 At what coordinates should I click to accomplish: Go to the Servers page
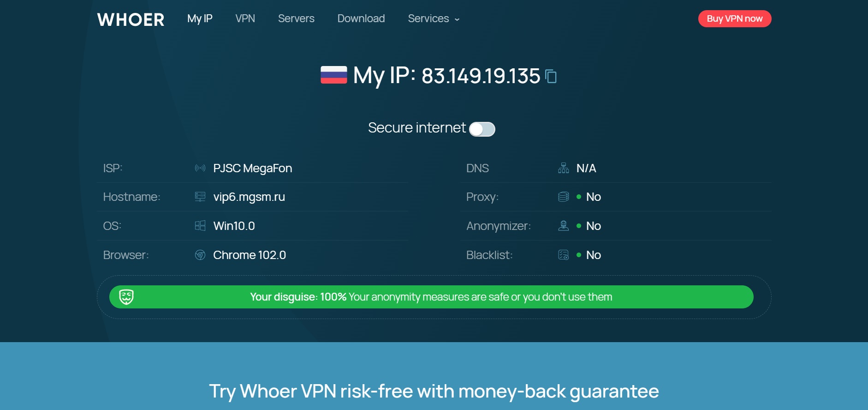[x=296, y=18]
